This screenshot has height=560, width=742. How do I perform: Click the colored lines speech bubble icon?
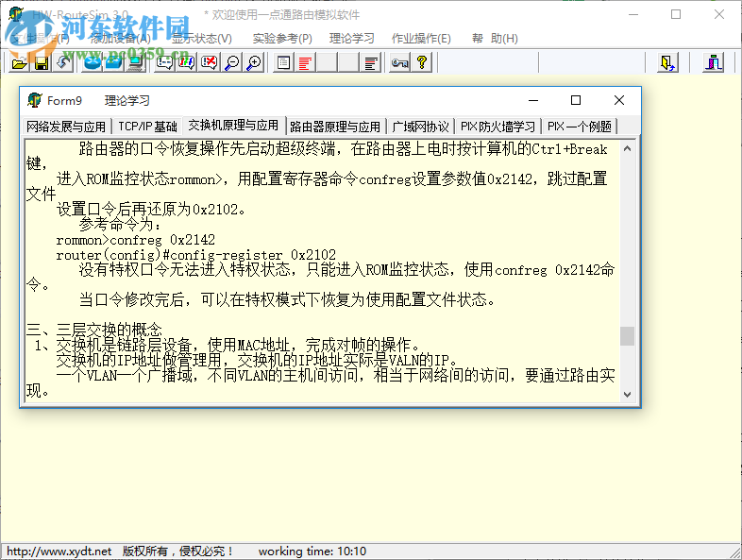click(187, 62)
